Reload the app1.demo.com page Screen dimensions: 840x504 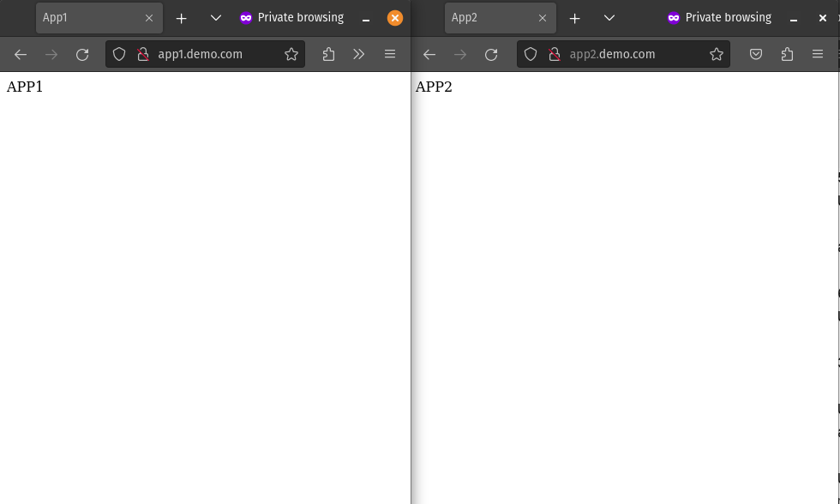point(82,54)
